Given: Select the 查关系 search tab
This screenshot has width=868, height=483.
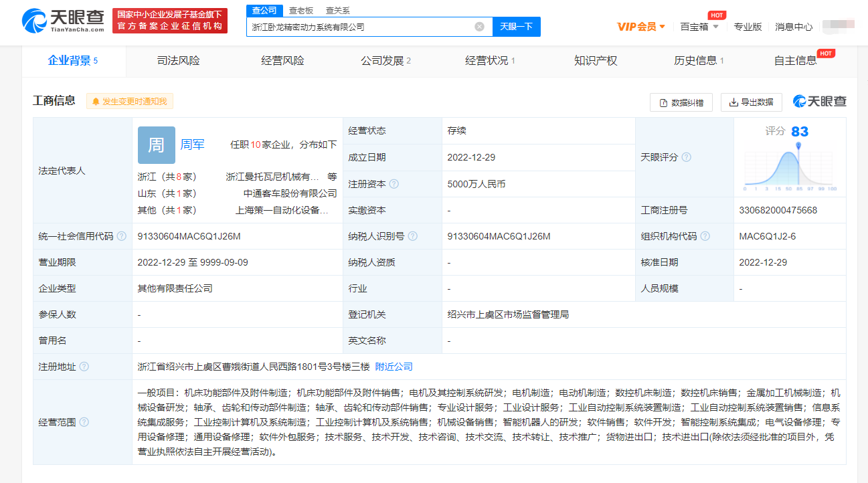Looking at the screenshot, I should (x=337, y=10).
